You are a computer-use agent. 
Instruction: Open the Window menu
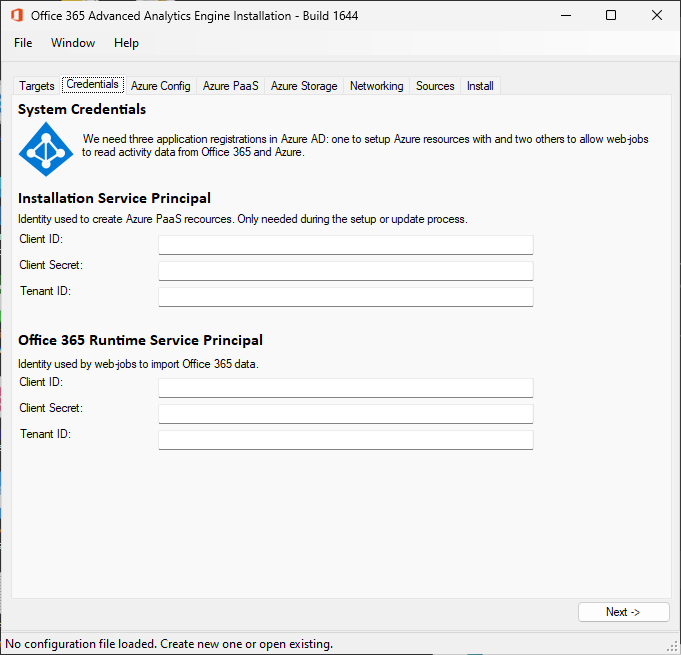[x=73, y=43]
